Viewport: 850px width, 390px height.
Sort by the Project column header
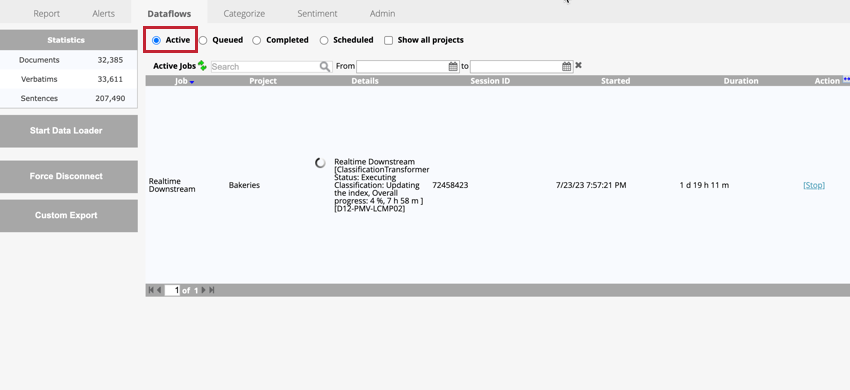(x=263, y=81)
